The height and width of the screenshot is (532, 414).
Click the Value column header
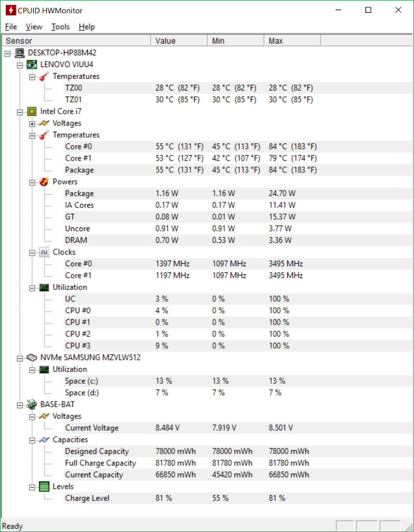pos(165,41)
